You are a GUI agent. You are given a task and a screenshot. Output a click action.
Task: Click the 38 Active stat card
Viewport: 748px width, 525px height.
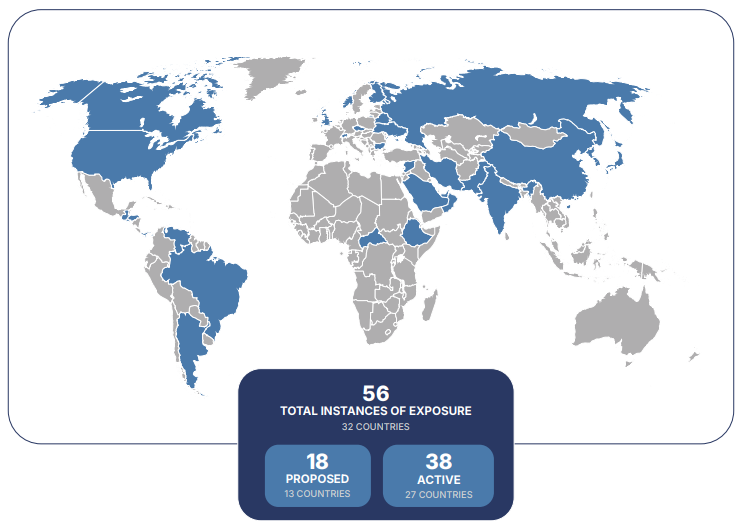pos(438,475)
